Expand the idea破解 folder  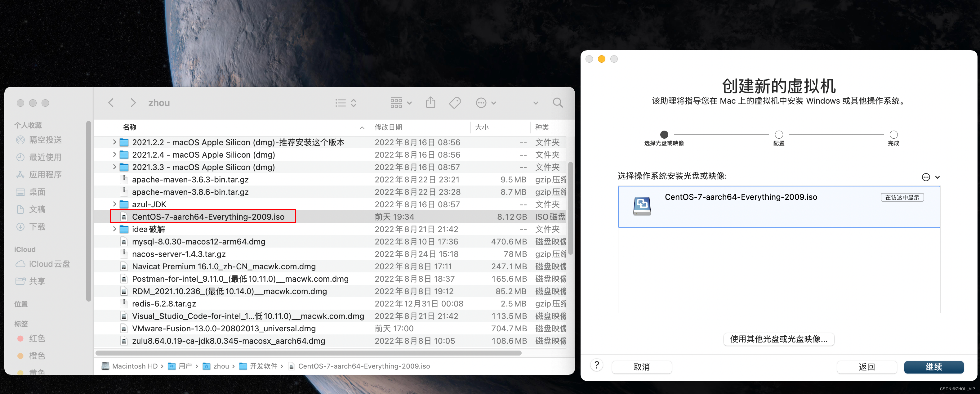click(x=114, y=229)
